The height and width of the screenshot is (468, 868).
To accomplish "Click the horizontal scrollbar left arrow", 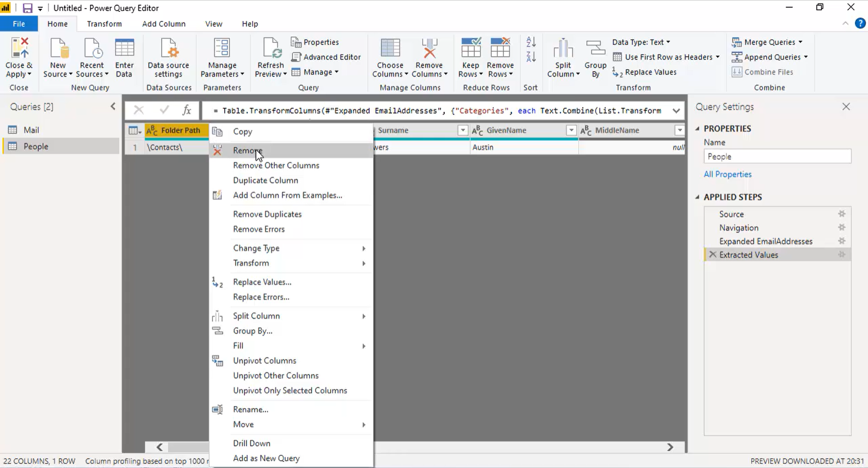I will click(160, 447).
